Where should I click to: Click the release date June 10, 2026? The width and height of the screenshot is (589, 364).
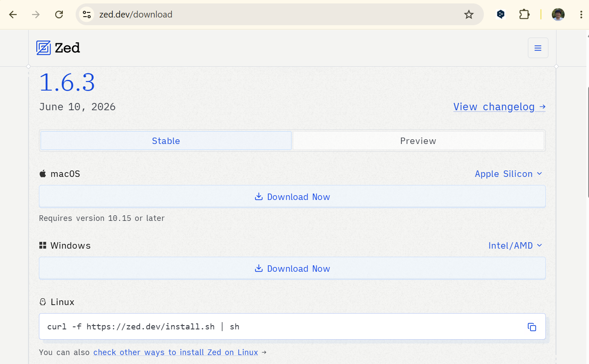[x=77, y=107]
